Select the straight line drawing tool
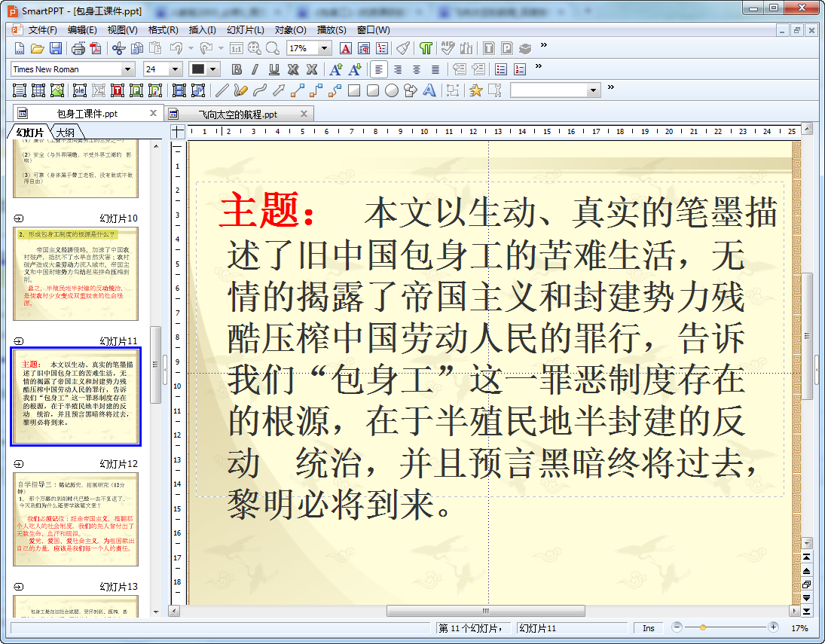825x644 pixels. pos(222,90)
